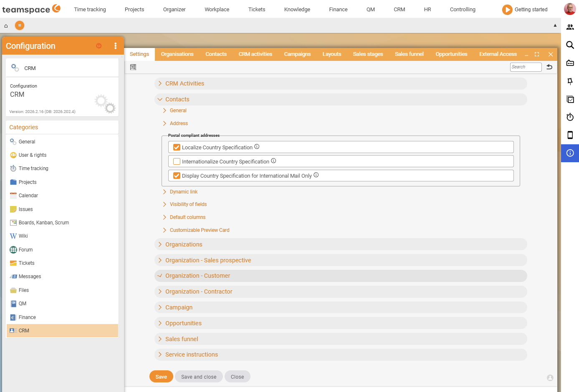
Task: Click the fullscreen expand icon in tab bar
Action: pos(537,54)
